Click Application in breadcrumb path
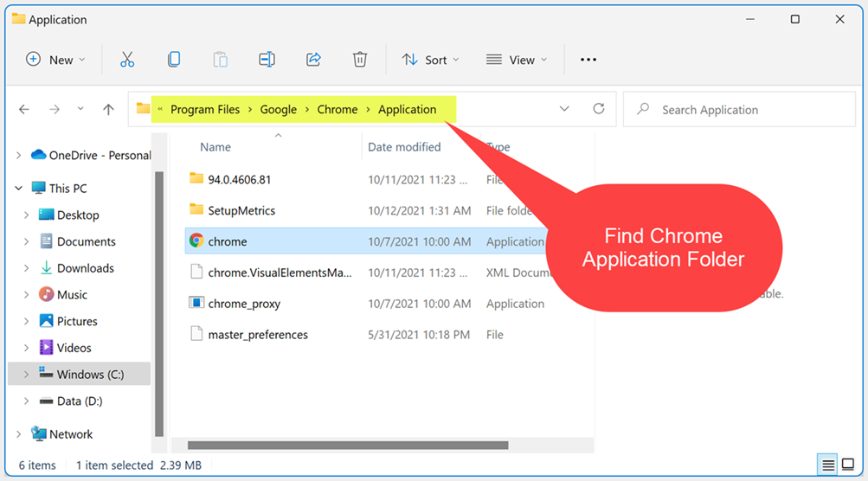This screenshot has width=868, height=481. 407,110
